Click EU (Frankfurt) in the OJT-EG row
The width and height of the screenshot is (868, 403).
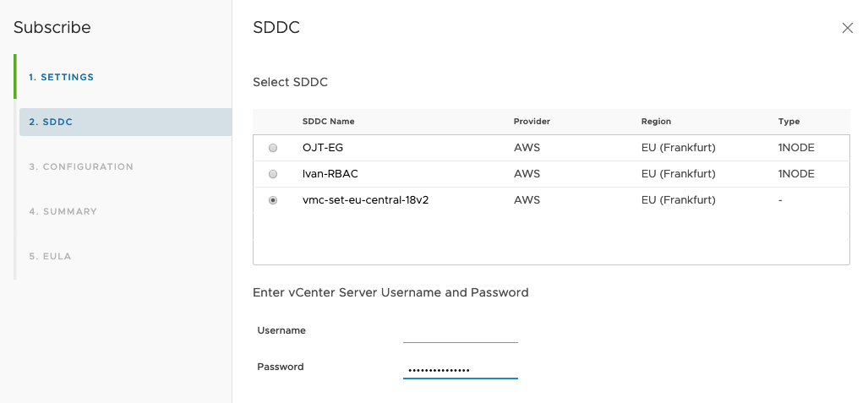coord(678,148)
